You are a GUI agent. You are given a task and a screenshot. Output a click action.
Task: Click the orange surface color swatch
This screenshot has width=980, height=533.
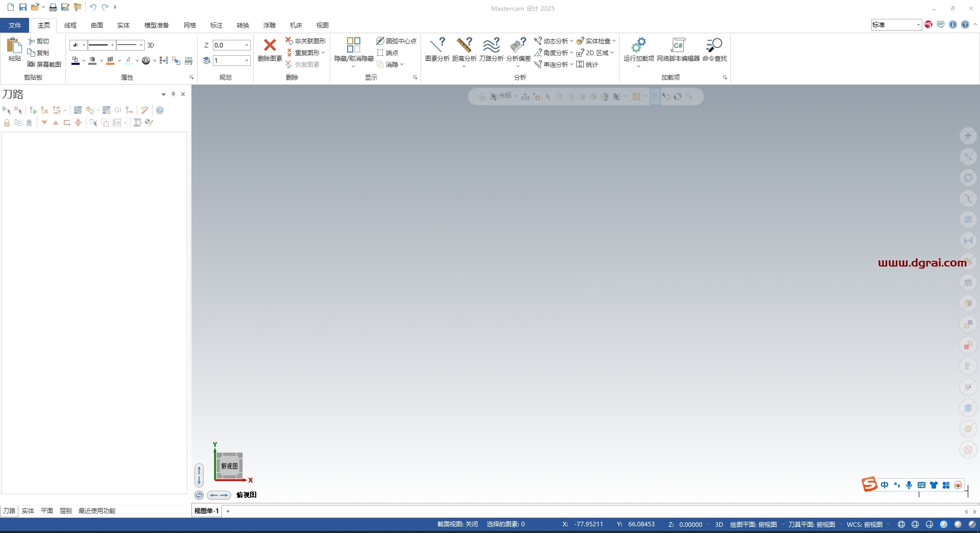110,61
